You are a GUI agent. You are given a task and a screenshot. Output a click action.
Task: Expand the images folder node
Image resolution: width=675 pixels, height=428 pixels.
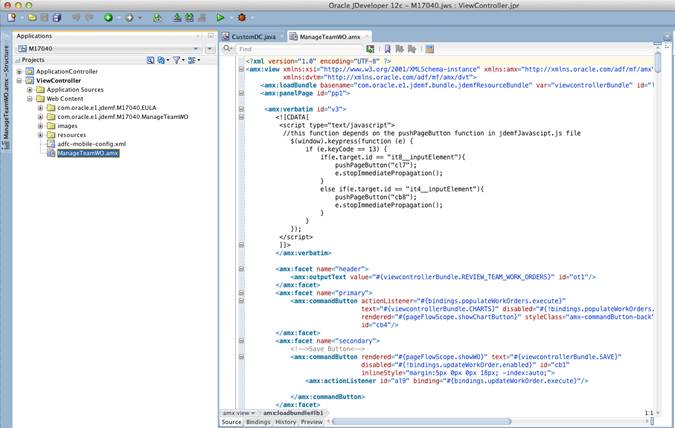coord(40,126)
